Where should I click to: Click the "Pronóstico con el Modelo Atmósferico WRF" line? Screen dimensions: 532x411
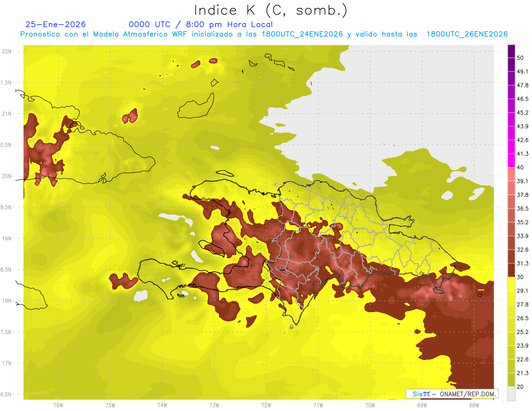(x=264, y=34)
